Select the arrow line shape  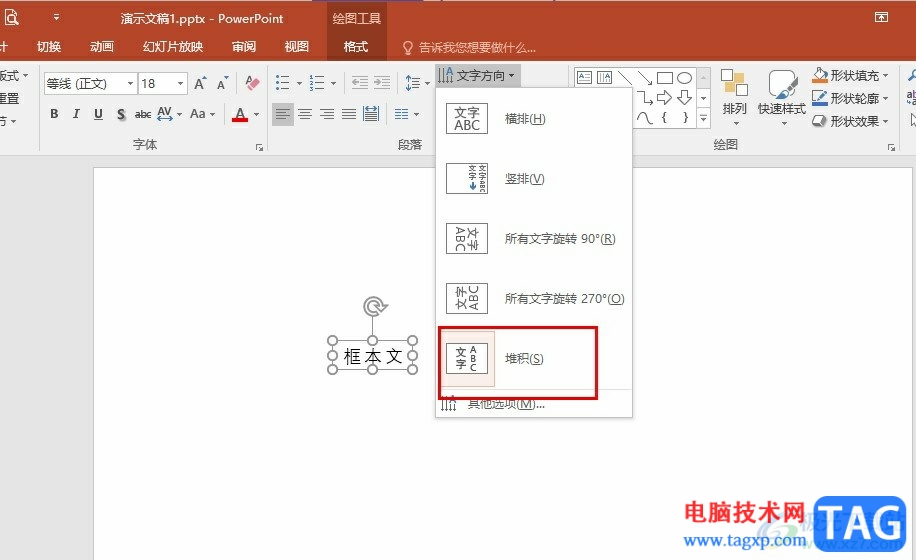click(x=644, y=77)
